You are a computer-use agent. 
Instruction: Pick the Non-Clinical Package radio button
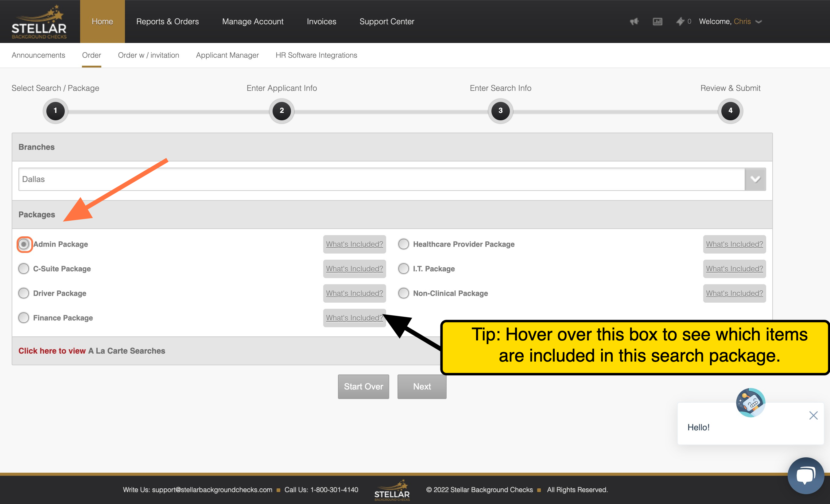click(404, 293)
